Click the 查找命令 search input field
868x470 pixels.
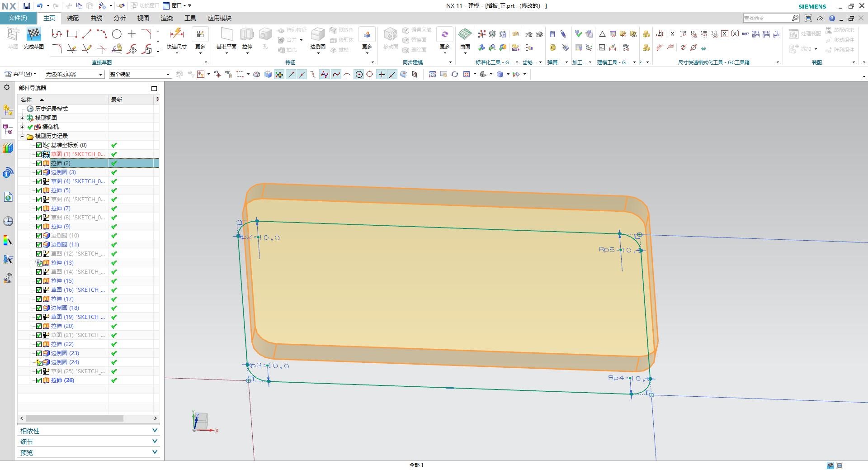pyautogui.click(x=767, y=18)
